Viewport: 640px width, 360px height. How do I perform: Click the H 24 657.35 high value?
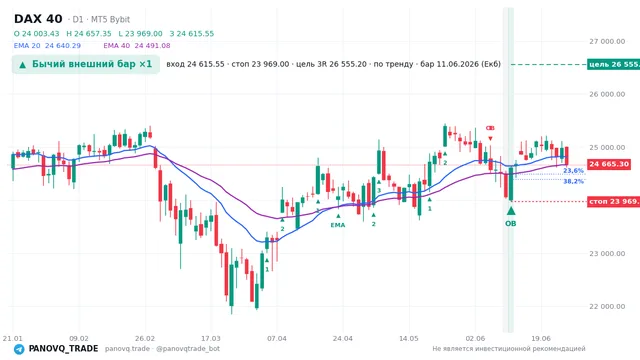coord(89,33)
